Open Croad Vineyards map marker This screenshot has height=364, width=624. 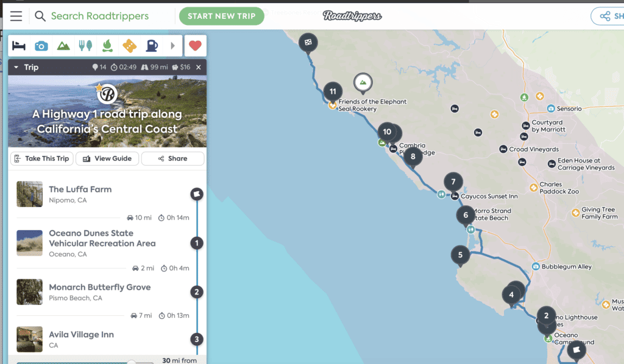pyautogui.click(x=503, y=149)
